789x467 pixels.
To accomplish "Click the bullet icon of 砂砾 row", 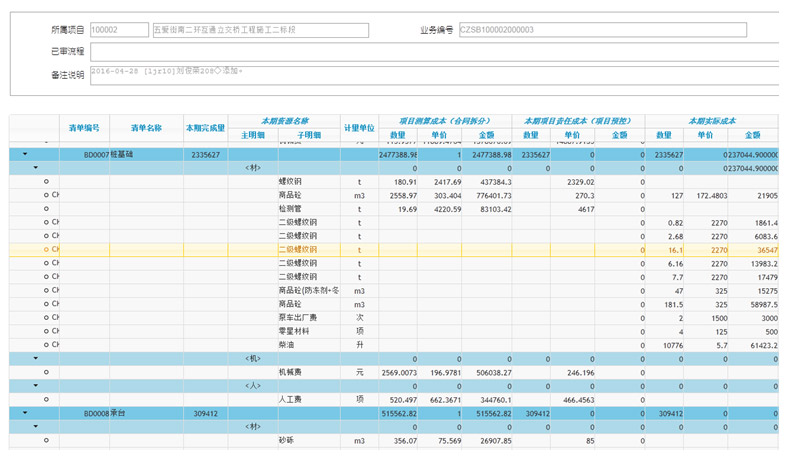I will pyautogui.click(x=46, y=440).
